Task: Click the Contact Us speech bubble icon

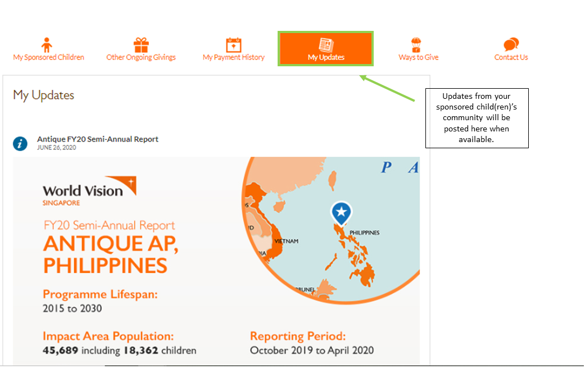Action: (511, 44)
